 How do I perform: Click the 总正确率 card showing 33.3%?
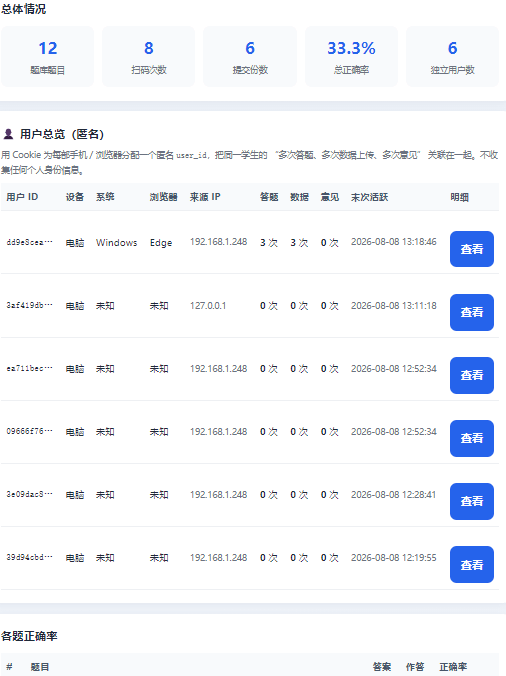coord(351,56)
